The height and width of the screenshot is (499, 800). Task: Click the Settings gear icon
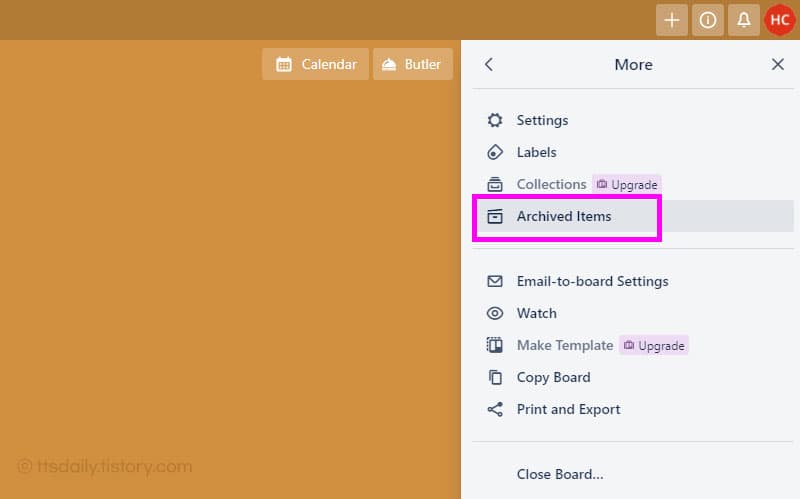pos(494,120)
